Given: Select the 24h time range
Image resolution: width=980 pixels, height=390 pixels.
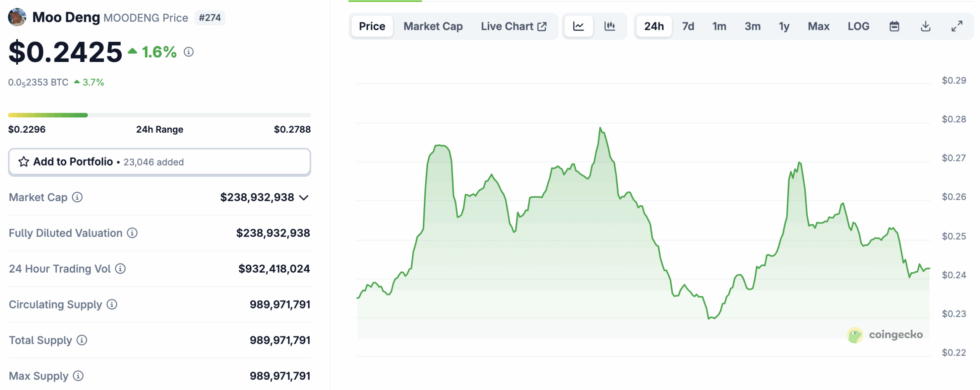Looking at the screenshot, I should tap(654, 26).
